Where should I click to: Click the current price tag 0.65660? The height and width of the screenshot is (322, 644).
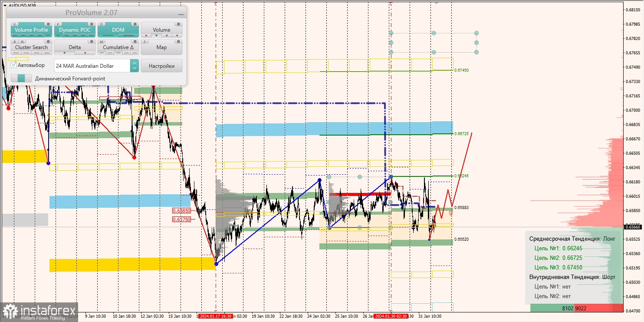click(x=633, y=226)
